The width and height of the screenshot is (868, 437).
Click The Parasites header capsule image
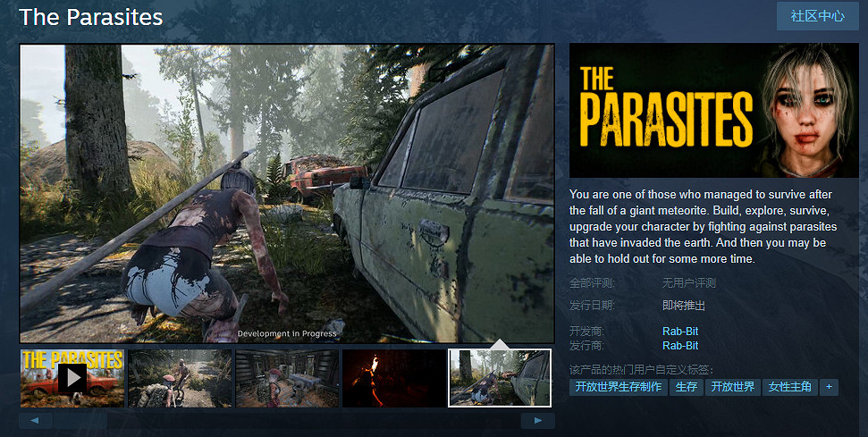point(713,110)
